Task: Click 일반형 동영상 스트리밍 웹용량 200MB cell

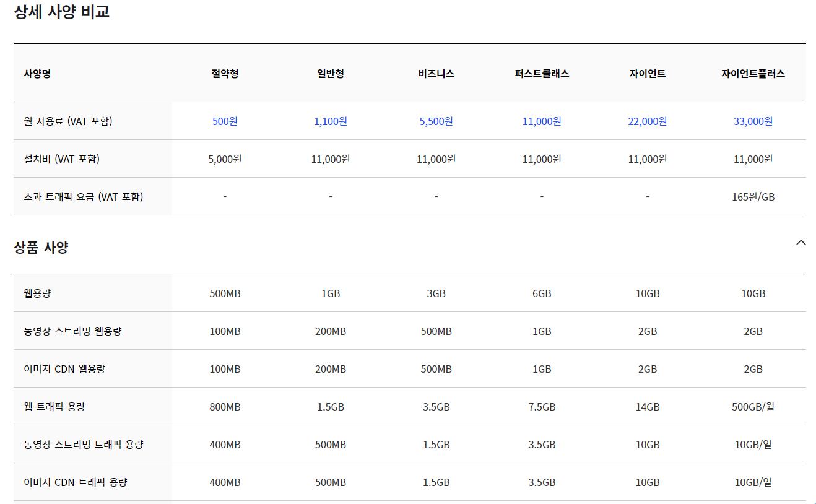Action: click(x=331, y=331)
